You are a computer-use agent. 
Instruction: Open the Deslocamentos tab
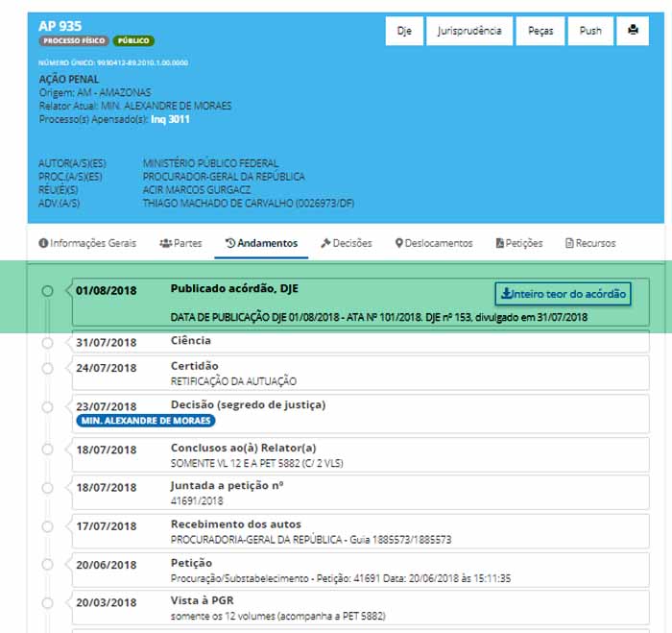pos(434,243)
